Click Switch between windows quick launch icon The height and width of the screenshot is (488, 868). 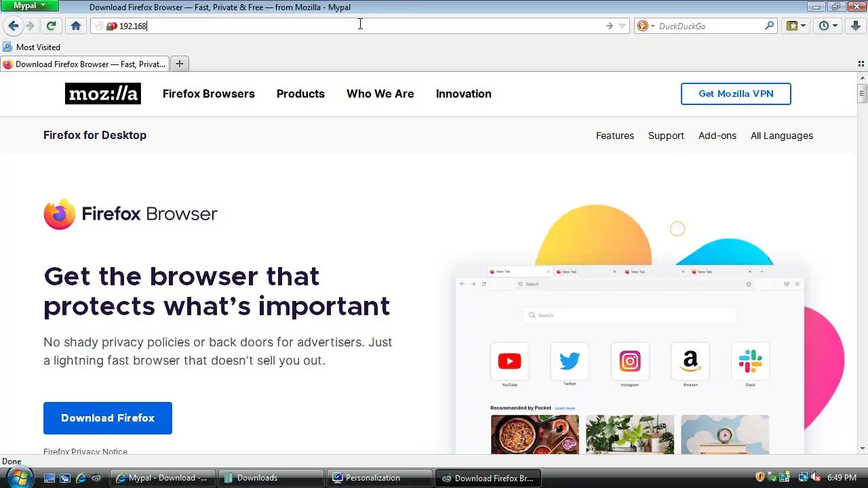(65, 478)
